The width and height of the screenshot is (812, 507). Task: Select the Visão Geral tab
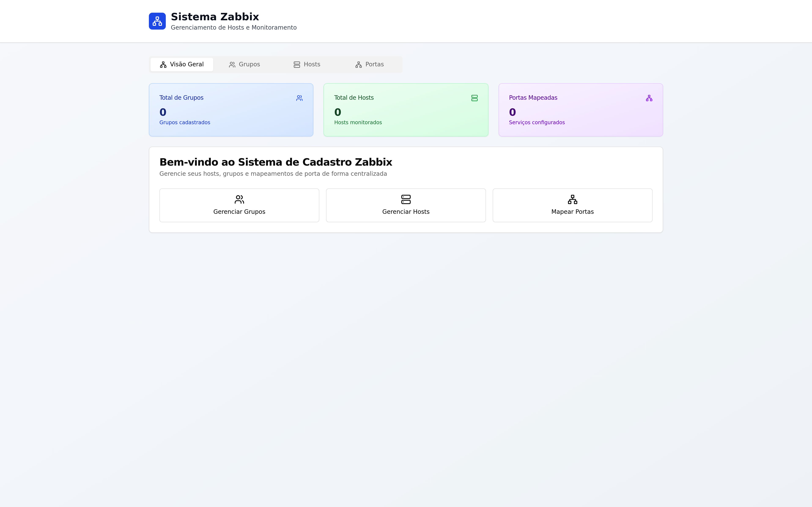coord(182,64)
